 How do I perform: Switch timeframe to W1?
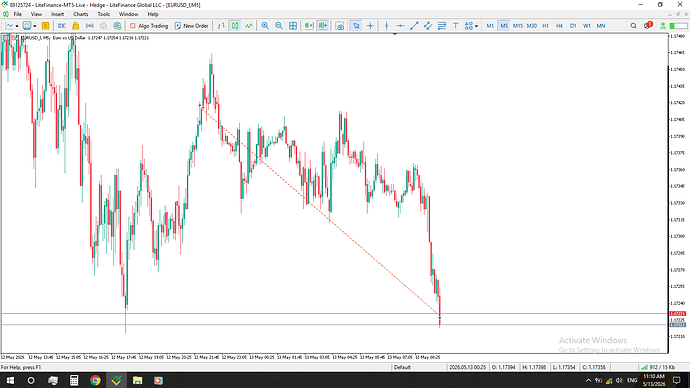click(x=587, y=26)
